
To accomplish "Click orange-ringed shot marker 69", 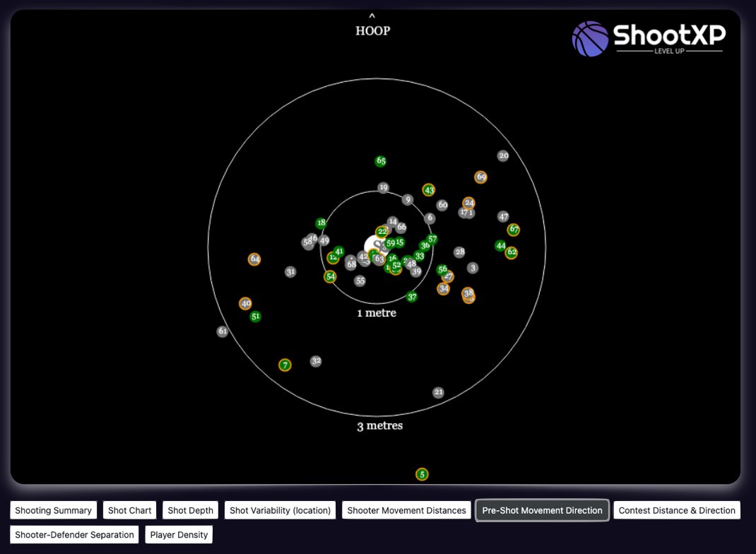I will click(x=480, y=177).
